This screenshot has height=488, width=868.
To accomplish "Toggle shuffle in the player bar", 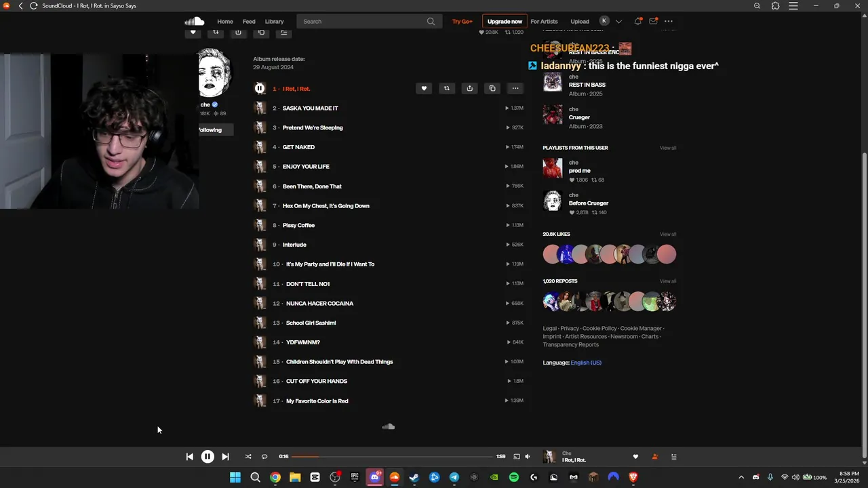I will [248, 457].
